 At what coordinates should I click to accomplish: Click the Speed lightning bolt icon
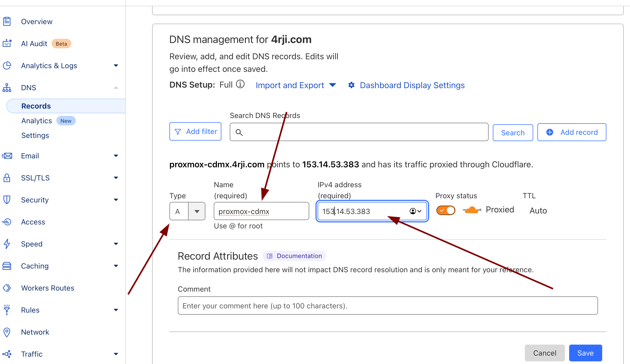pyautogui.click(x=7, y=244)
